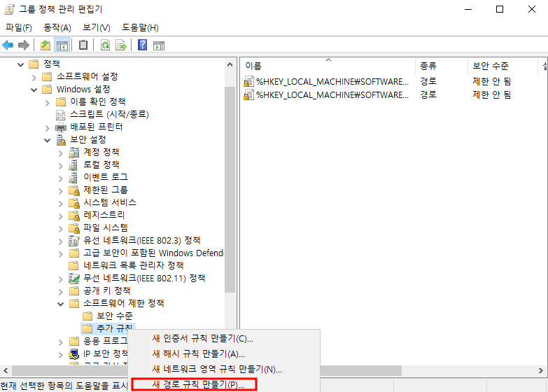
Task: Toggle the console tree show/hide icon
Action: 62,45
